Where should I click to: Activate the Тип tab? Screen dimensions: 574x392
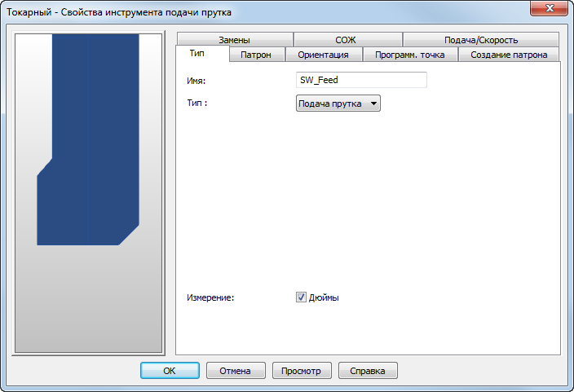[x=197, y=54]
